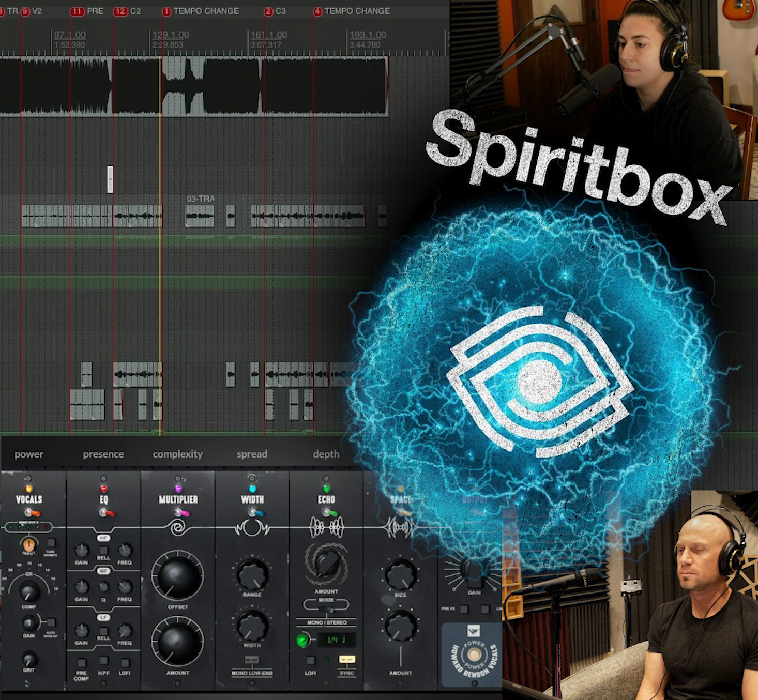Image resolution: width=758 pixels, height=700 pixels.
Task: Click the Width Range knob
Action: [x=252, y=574]
